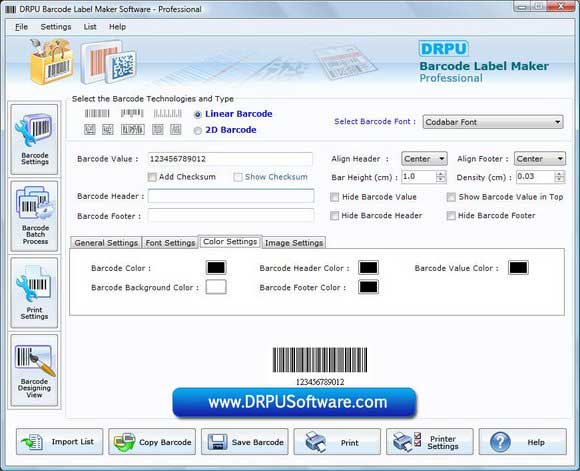Image resolution: width=580 pixels, height=471 pixels.
Task: Open Print Settings sidebar icon
Action: click(x=34, y=293)
